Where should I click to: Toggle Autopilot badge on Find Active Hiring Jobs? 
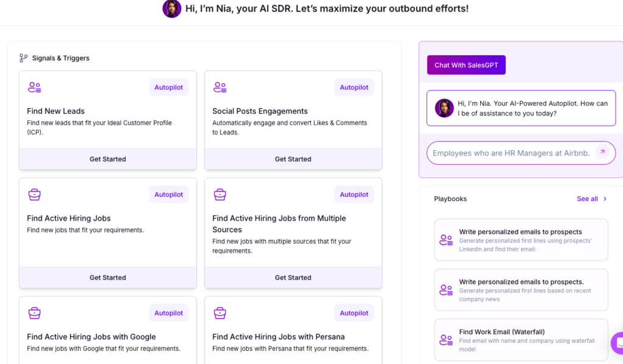(x=169, y=194)
